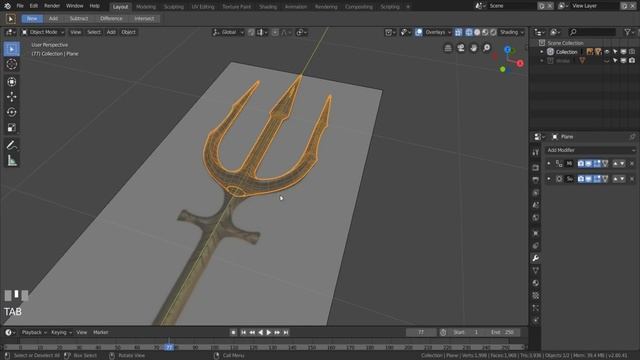Image resolution: width=640 pixels, height=360 pixels.
Task: Switch to rendered shading mode
Action: tap(493, 32)
